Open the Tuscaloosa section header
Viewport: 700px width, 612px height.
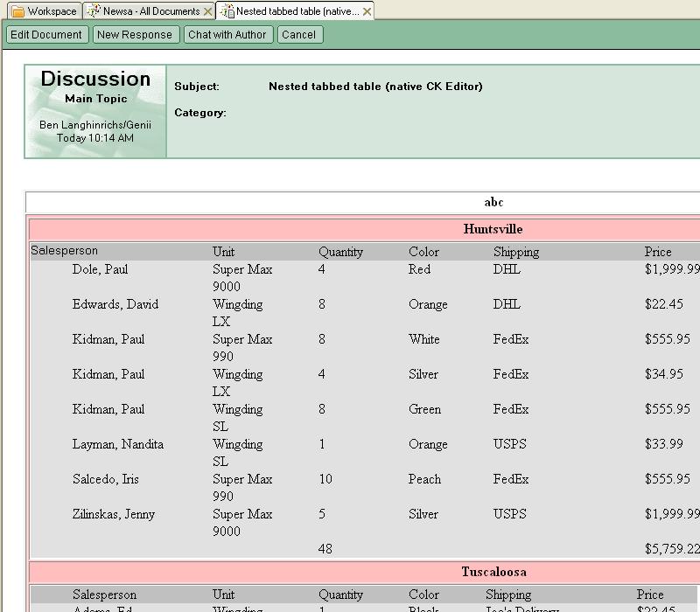pos(493,572)
